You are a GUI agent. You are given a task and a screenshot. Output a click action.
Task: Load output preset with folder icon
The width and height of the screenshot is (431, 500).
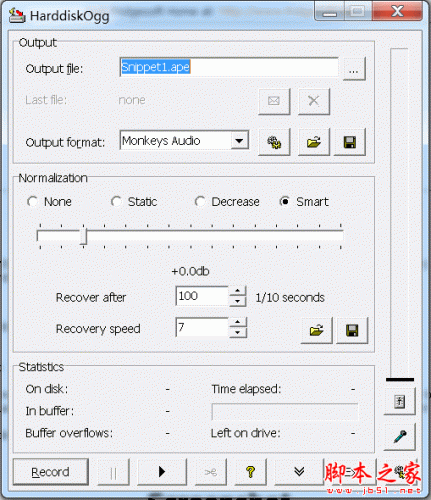314,142
